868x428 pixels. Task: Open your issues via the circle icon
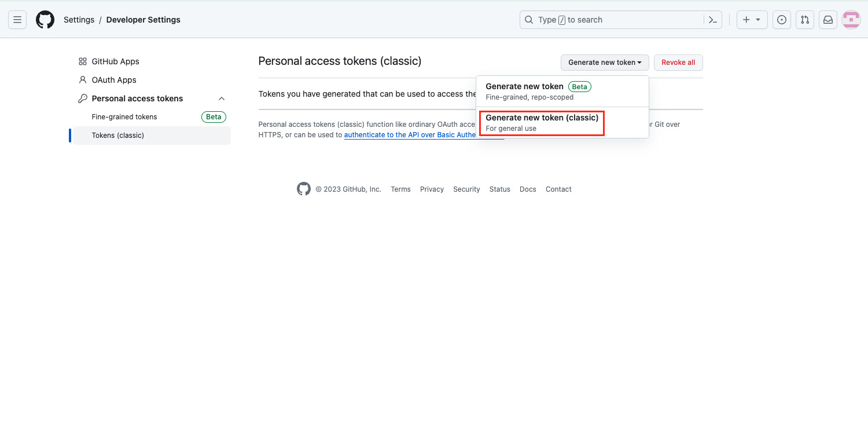tap(781, 19)
